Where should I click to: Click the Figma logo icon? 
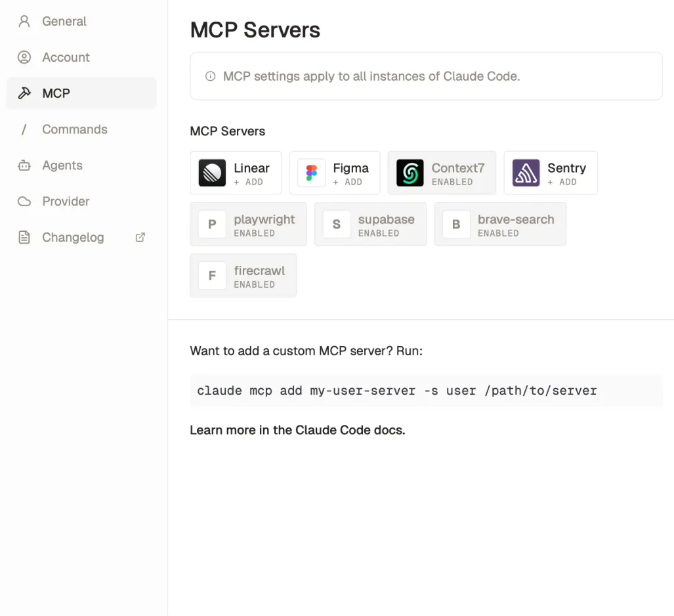pos(312,173)
